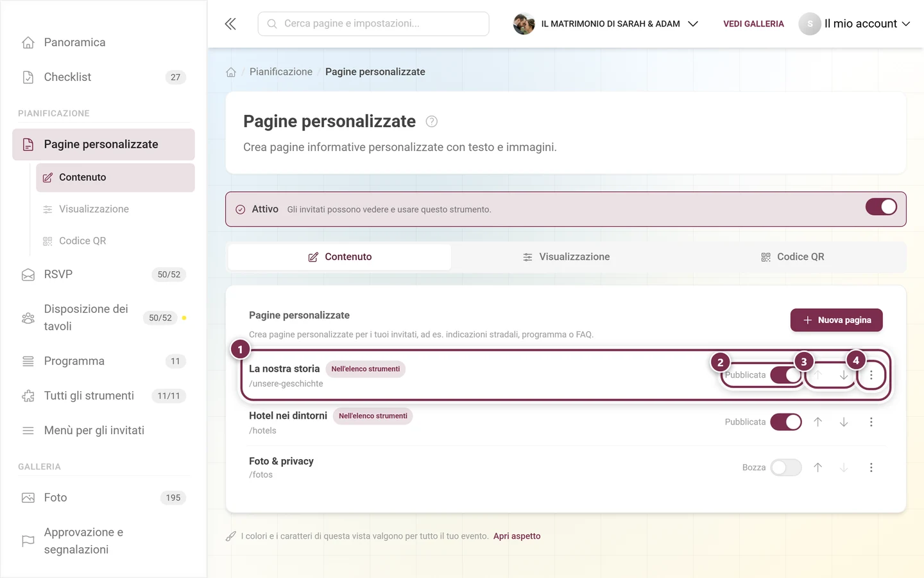Click the Nuova pagina button

(x=836, y=320)
